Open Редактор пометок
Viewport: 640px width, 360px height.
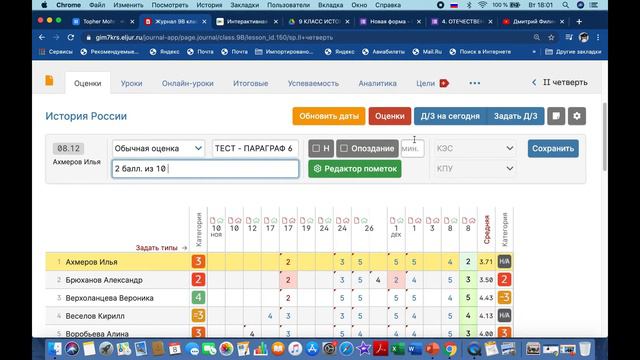(x=355, y=169)
